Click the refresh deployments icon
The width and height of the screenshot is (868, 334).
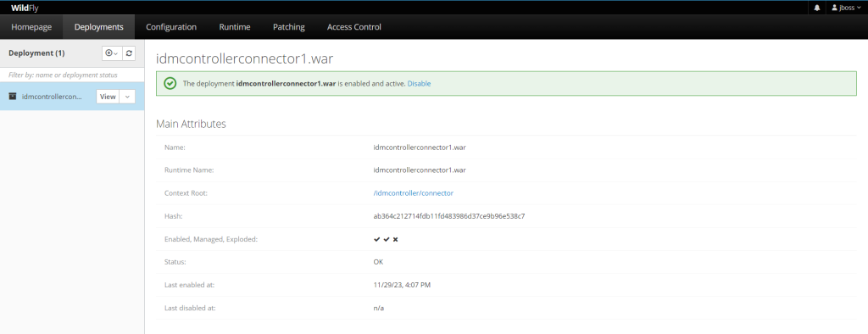129,53
